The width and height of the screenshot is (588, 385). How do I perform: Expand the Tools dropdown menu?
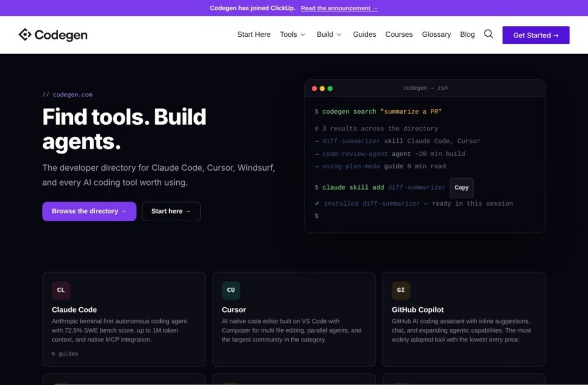(293, 34)
